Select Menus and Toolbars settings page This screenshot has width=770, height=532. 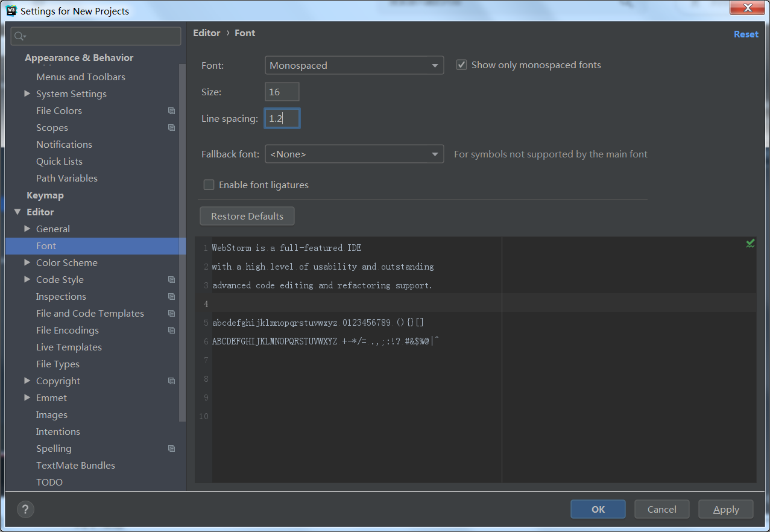pos(81,77)
